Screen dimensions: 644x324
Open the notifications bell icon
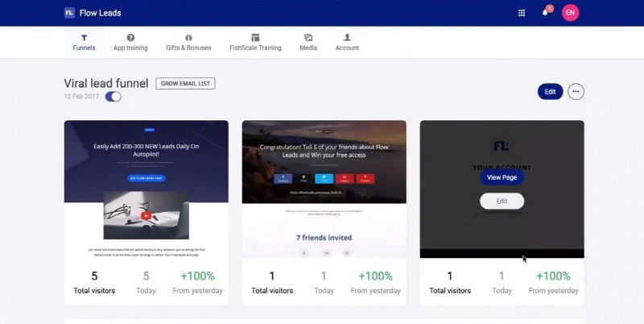545,12
